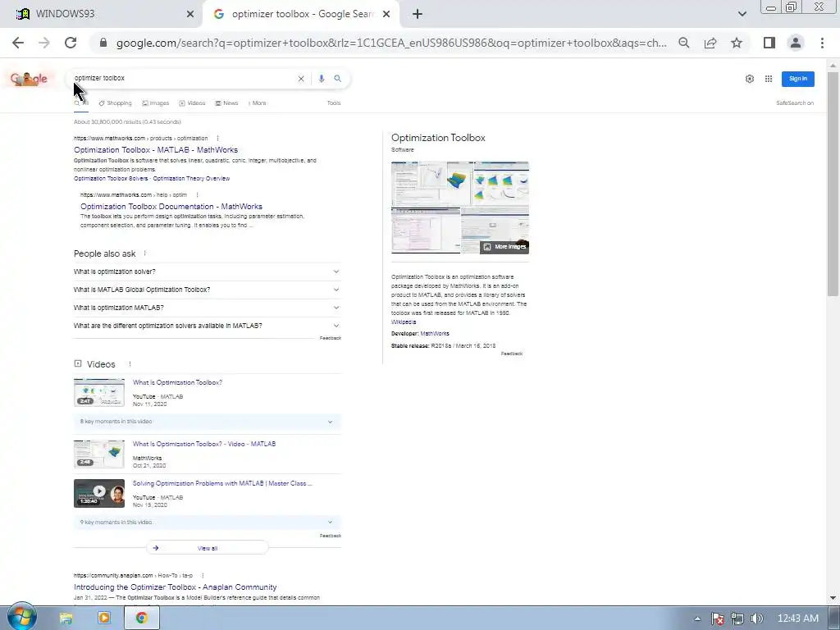
Task: Play 'Solving Optimization Problems with MATLAB' thumbnail
Action: coord(99,493)
